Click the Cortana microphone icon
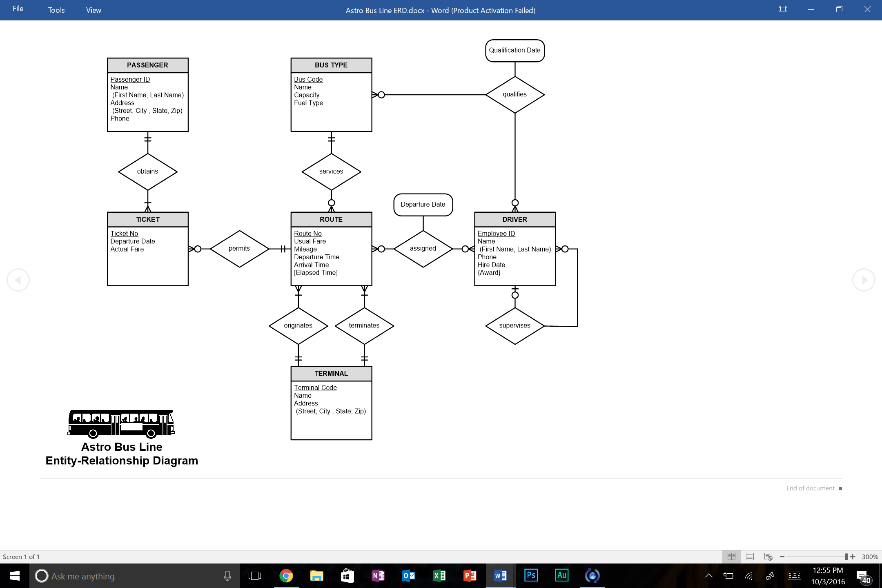This screenshot has height=588, width=882. click(x=227, y=576)
